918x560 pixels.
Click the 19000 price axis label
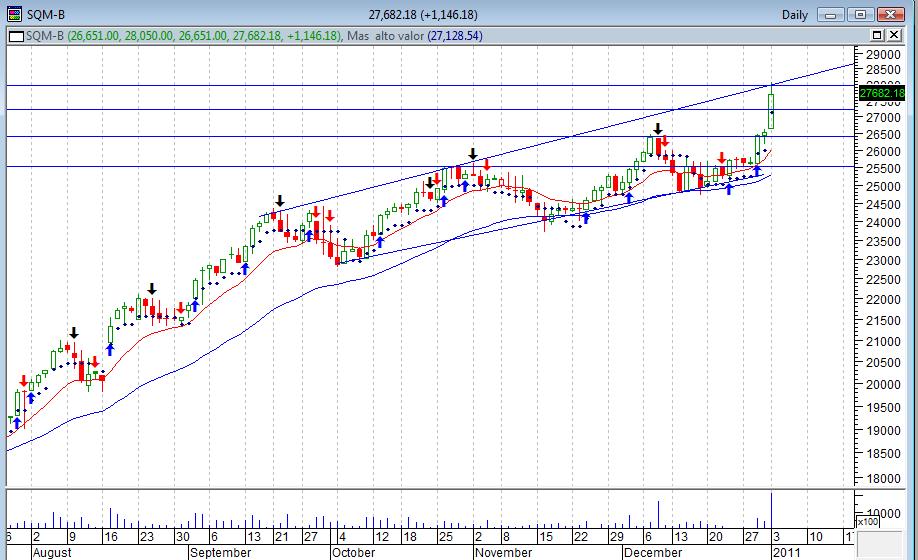(x=883, y=431)
